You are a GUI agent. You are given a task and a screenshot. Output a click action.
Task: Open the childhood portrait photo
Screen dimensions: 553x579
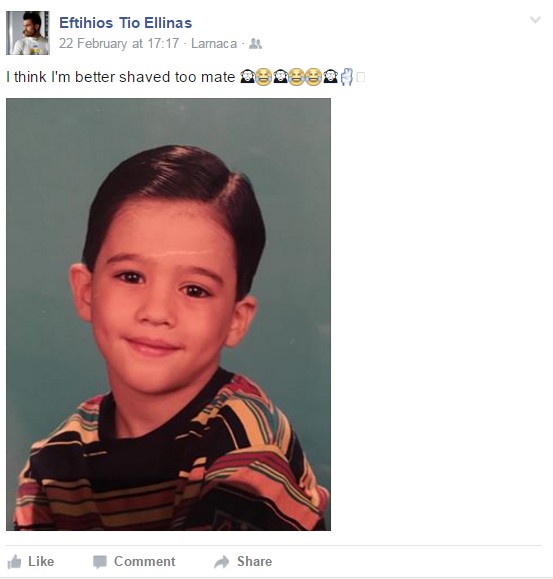168,314
